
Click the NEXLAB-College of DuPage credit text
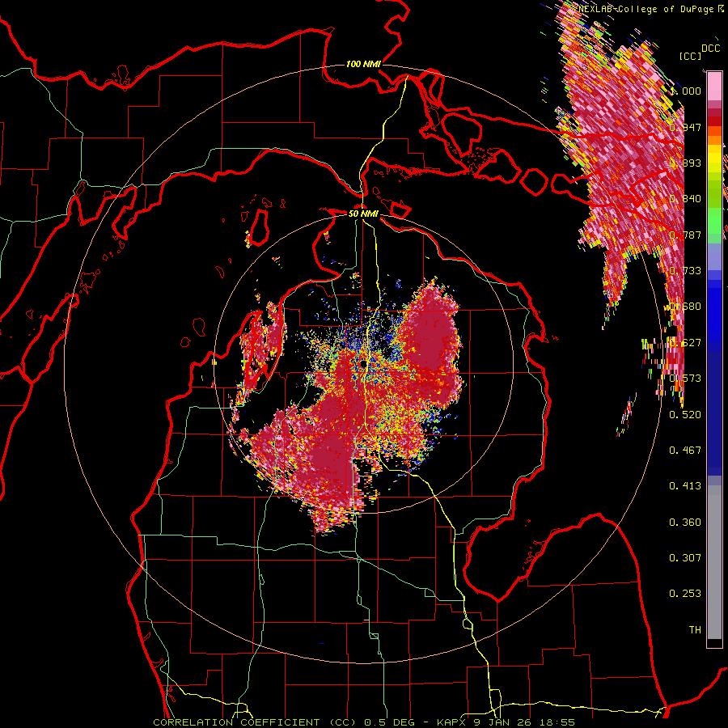click(647, 9)
